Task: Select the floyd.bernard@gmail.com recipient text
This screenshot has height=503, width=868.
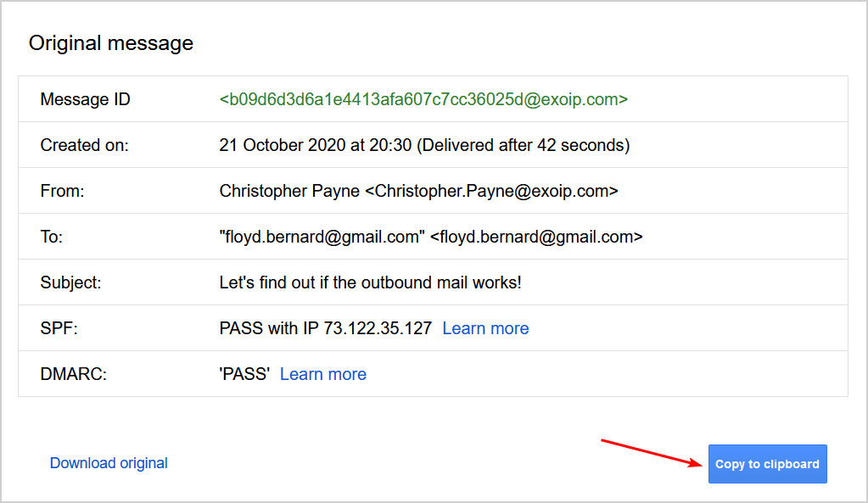Action: (431, 237)
